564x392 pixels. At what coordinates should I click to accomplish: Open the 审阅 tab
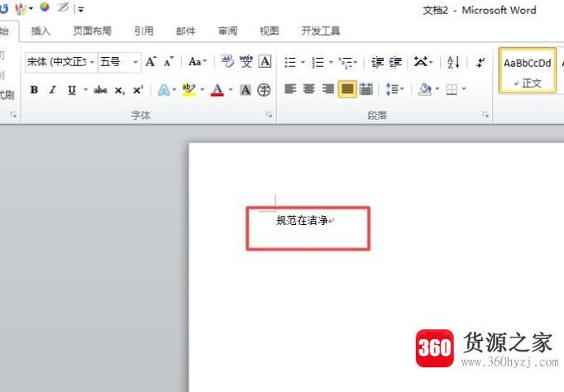pos(227,31)
